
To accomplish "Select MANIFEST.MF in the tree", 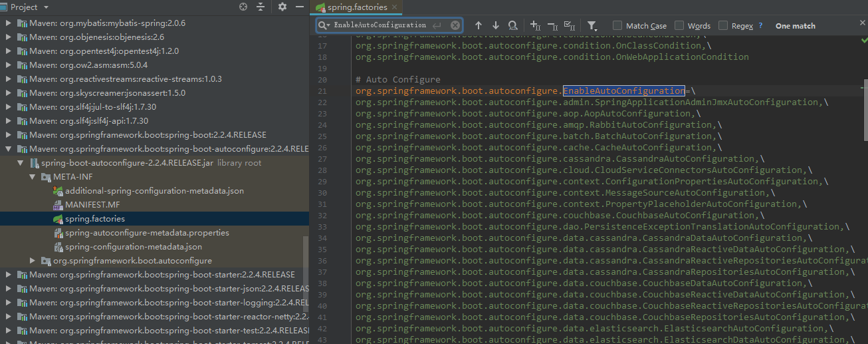I will tap(92, 205).
